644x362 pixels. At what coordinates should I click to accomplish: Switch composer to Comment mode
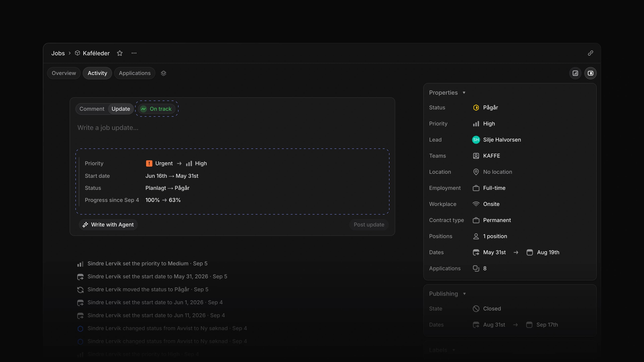coord(92,109)
